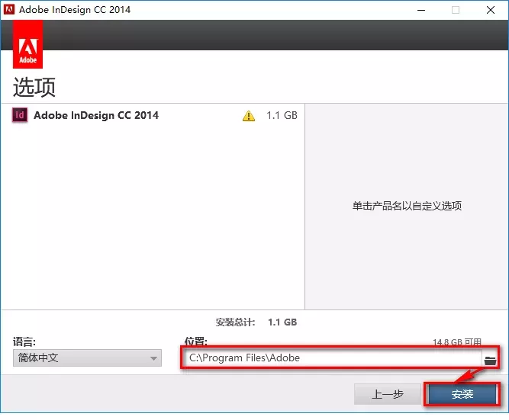Click the 单击产品名以自定义选项 hint text
The height and width of the screenshot is (420, 509).
click(407, 206)
